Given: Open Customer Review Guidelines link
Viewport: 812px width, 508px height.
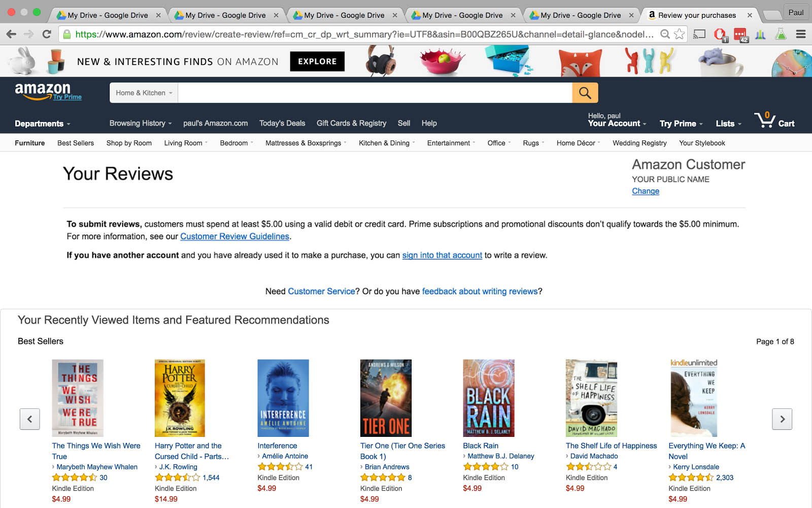Looking at the screenshot, I should (234, 236).
